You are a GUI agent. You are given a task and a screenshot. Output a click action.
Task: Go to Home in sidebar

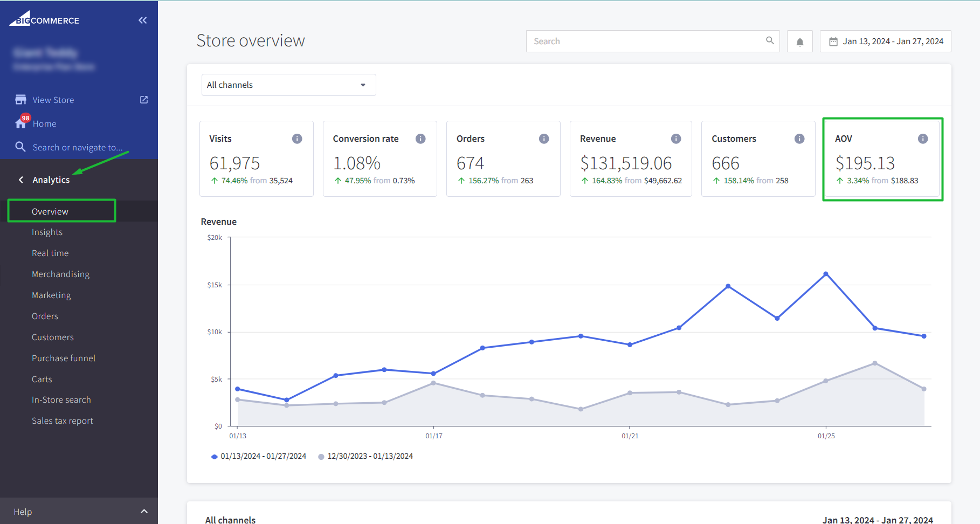click(44, 123)
